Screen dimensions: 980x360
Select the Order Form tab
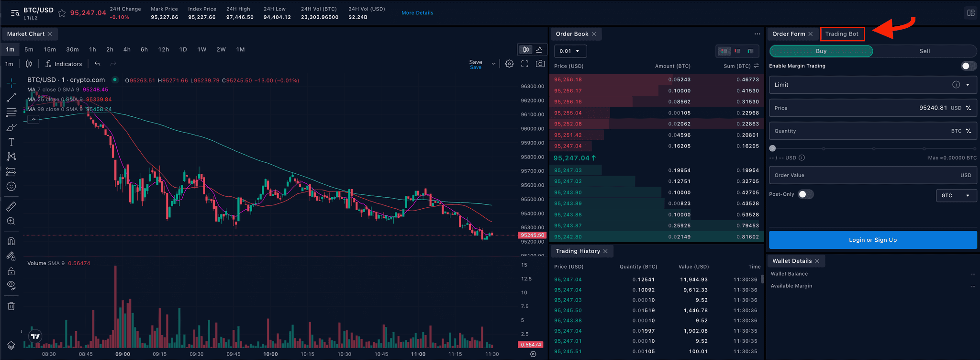coord(789,34)
